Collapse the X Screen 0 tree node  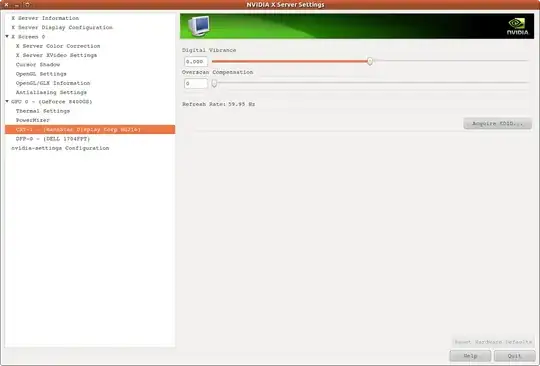click(x=7, y=36)
